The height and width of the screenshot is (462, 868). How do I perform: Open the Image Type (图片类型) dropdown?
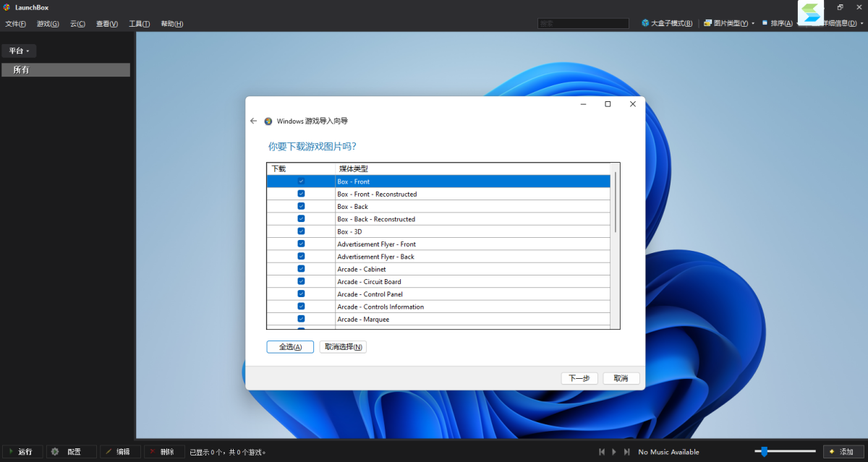(x=729, y=23)
